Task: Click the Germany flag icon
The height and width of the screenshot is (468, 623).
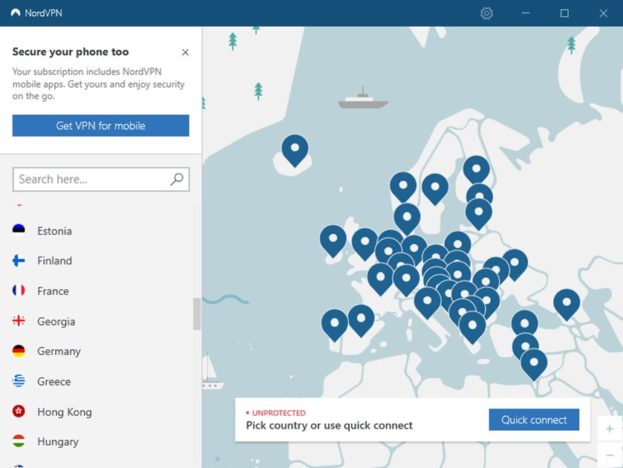Action: tap(19, 351)
